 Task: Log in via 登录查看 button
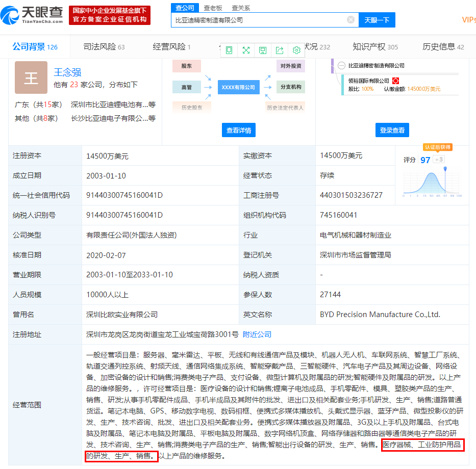coord(392,130)
